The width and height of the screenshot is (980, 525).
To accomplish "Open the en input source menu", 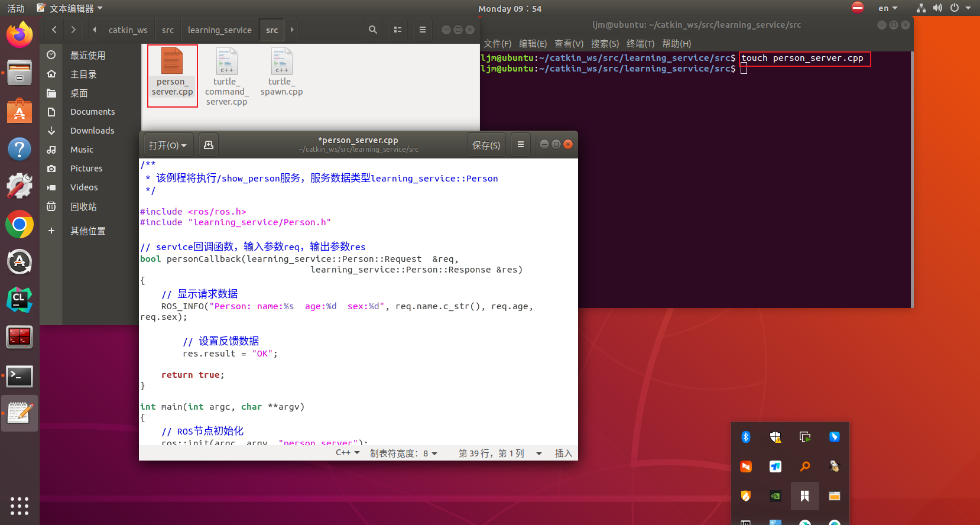I will tap(888, 8).
